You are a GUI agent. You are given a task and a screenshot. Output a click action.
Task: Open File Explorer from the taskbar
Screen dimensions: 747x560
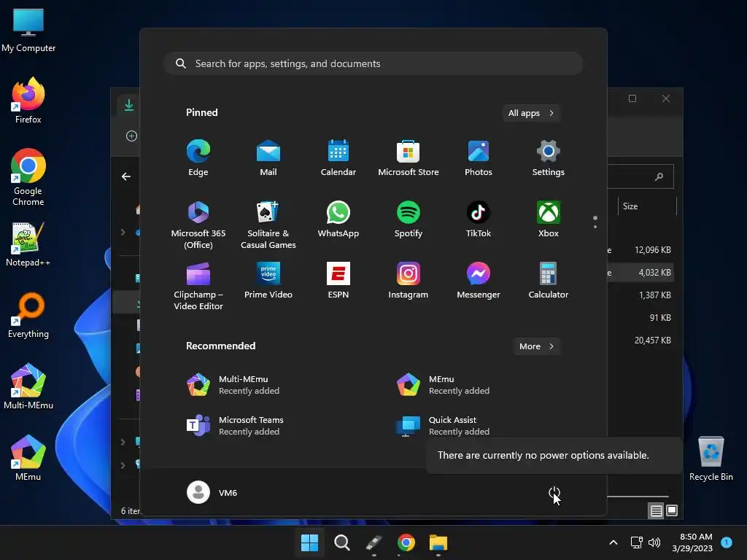tap(438, 542)
